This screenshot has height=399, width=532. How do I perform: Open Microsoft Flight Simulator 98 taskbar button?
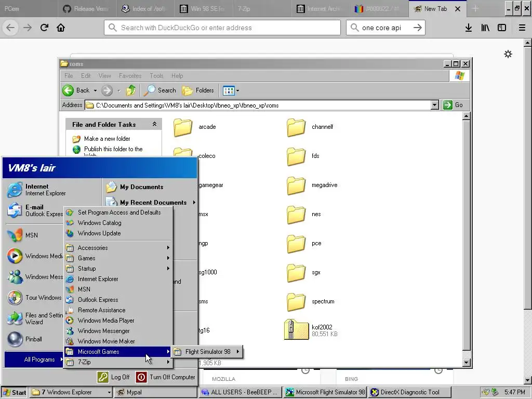tap(325, 392)
